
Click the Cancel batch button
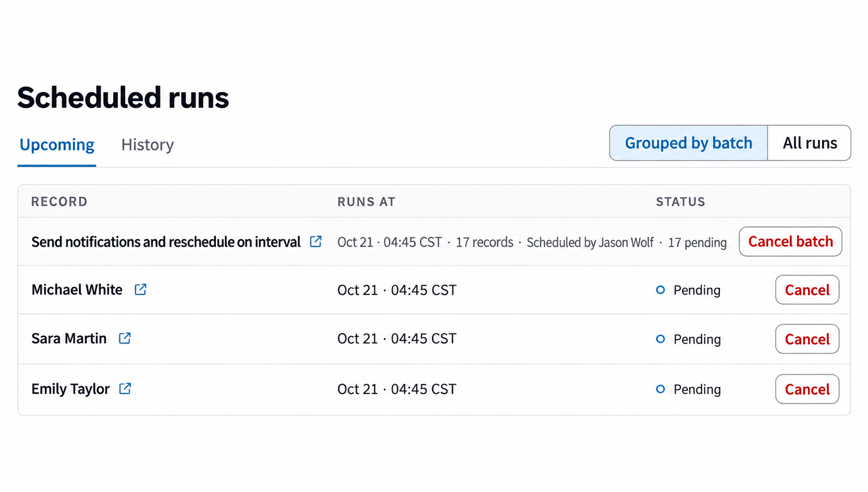(x=790, y=241)
